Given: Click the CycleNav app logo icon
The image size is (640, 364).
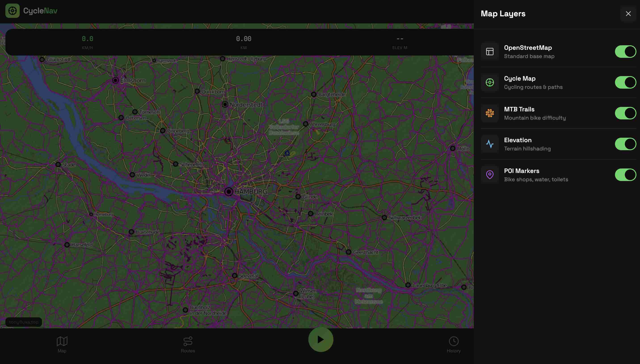Looking at the screenshot, I should point(13,11).
